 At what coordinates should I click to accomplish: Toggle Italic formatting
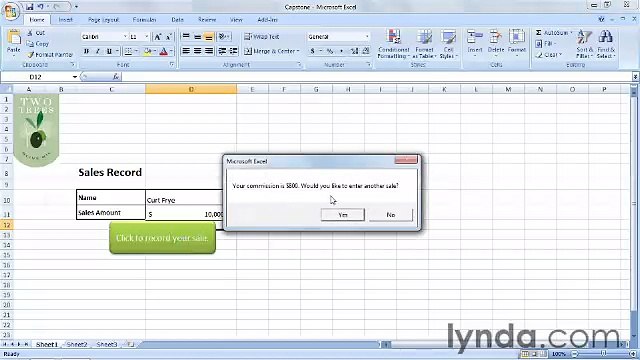coord(98,51)
